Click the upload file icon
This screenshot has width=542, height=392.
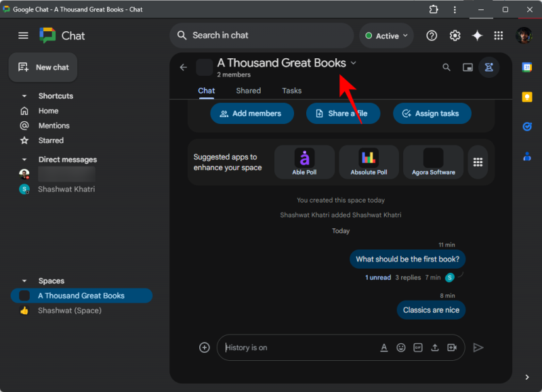[x=435, y=347]
